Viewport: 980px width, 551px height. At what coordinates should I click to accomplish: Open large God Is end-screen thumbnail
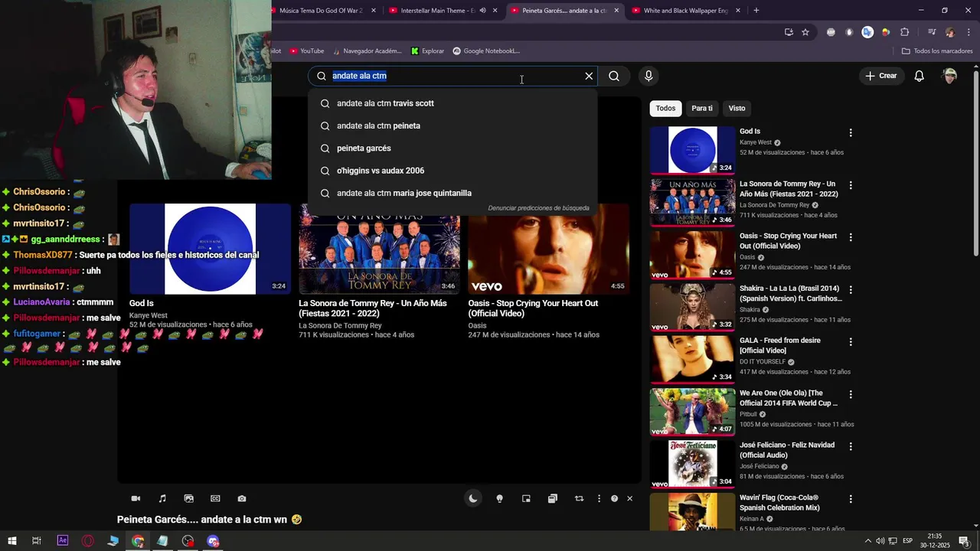point(210,249)
